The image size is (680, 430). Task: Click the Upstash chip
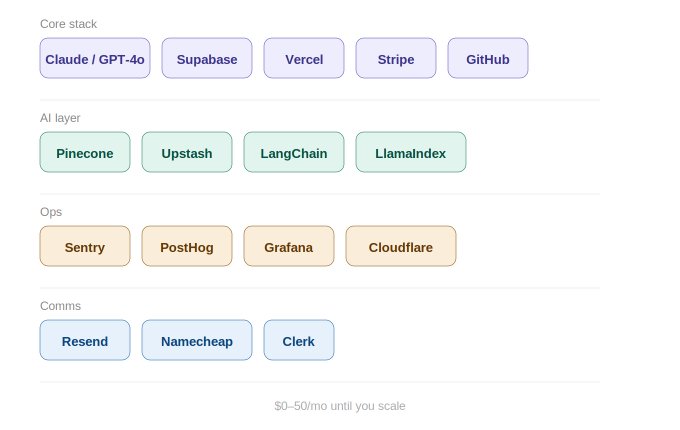187,153
